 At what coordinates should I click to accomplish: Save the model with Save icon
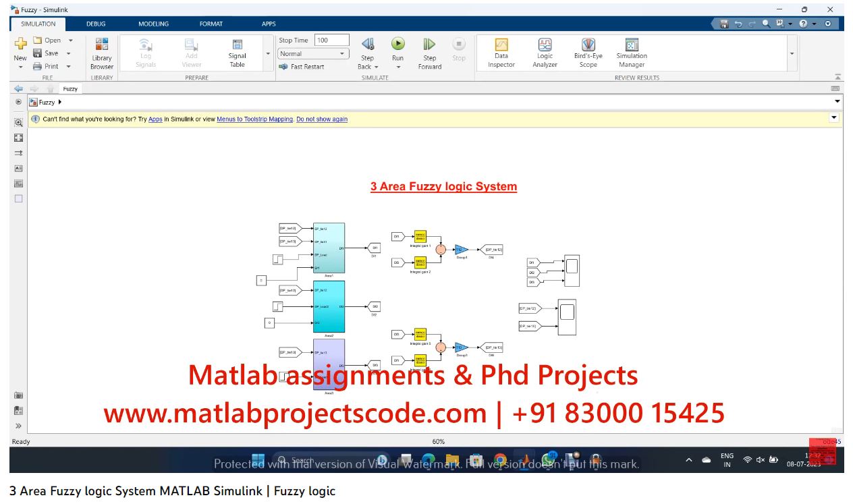pos(38,53)
